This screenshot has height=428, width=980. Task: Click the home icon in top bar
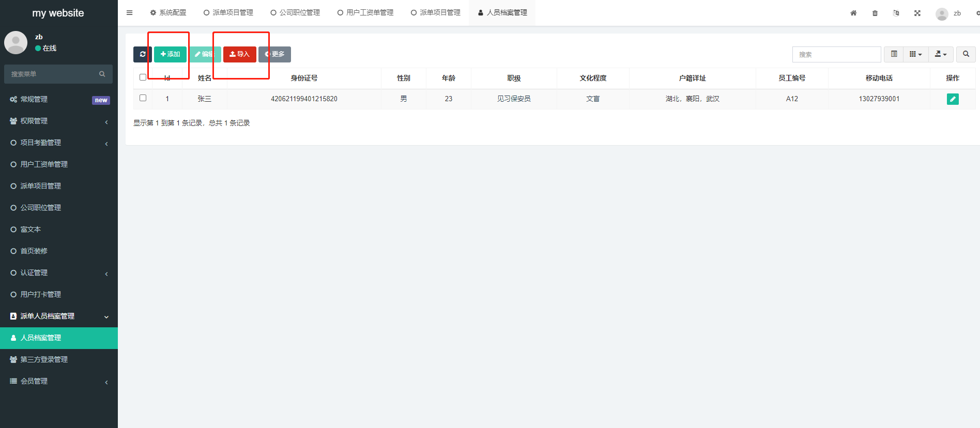tap(853, 13)
